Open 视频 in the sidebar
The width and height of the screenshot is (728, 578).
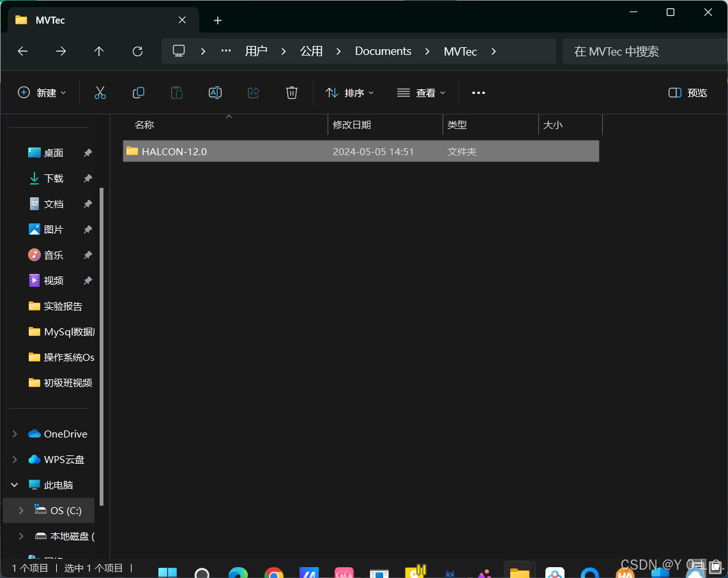(x=53, y=280)
